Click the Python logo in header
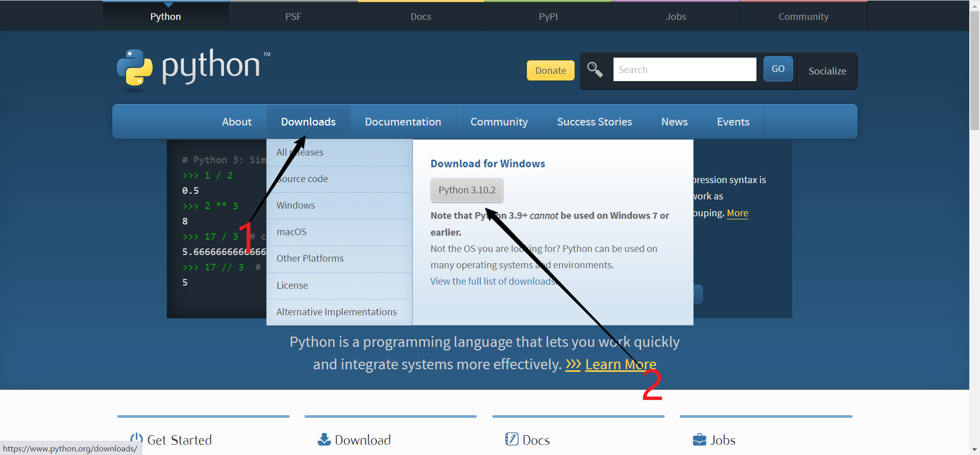The image size is (980, 455). click(188, 68)
